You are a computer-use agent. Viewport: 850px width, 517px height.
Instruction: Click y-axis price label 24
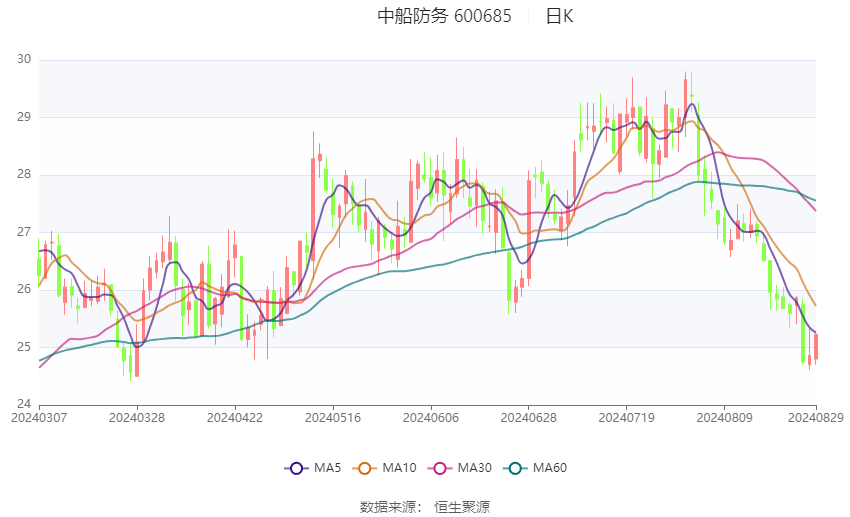point(24,404)
